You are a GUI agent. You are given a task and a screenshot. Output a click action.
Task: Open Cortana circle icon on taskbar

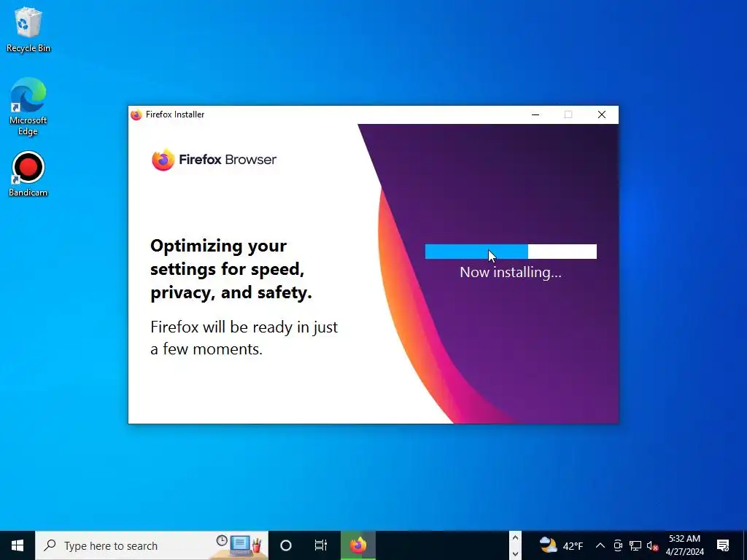point(286,545)
